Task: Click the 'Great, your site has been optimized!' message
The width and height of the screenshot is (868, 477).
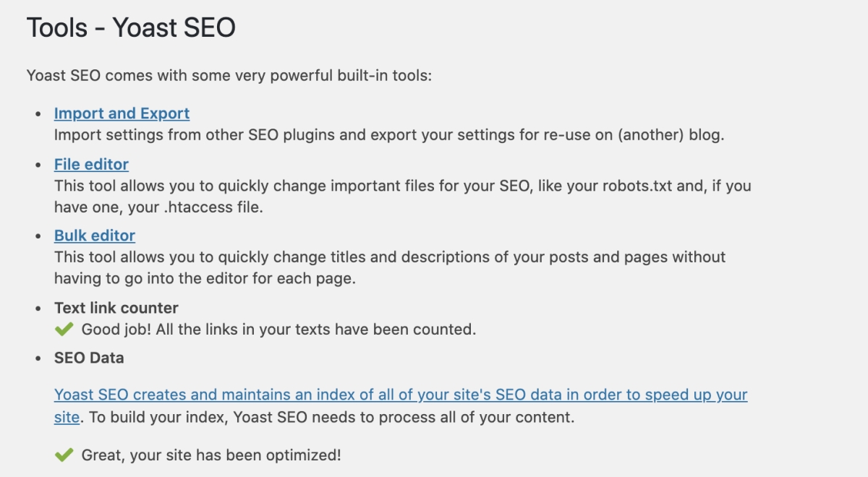Action: [211, 455]
